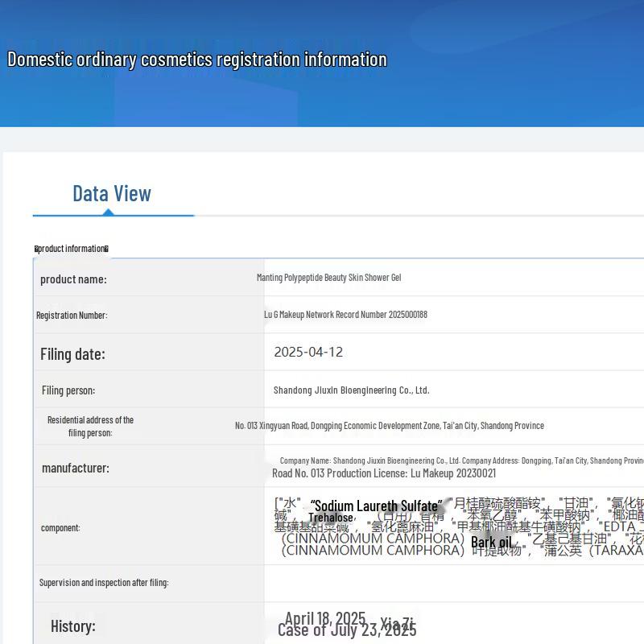644x644 pixels.
Task: Click the Lu G Makeup record number value
Action: [x=345, y=315]
